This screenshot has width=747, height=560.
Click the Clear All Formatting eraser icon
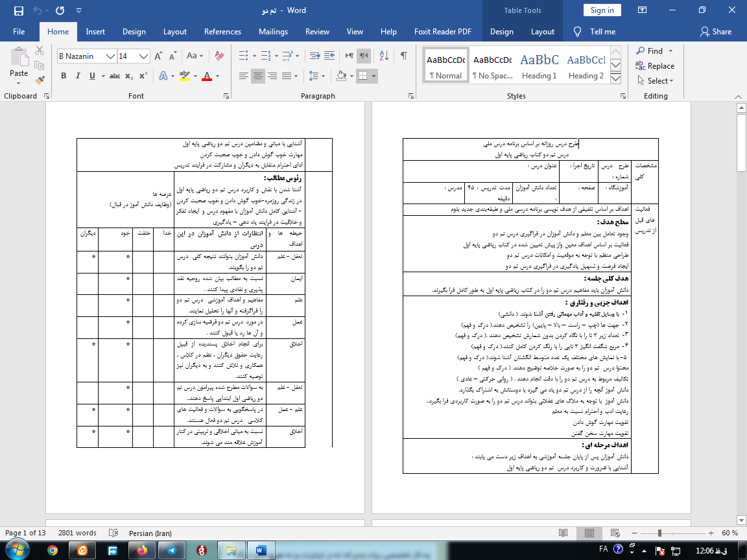[219, 56]
